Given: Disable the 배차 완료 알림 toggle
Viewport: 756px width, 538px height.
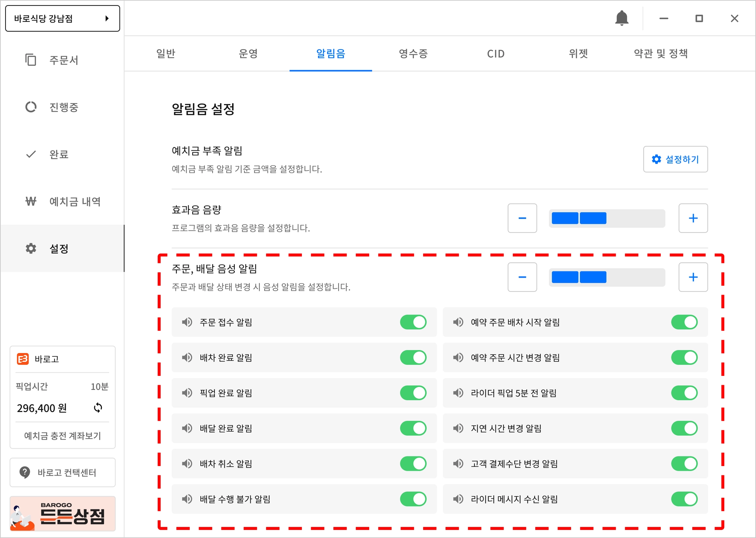Looking at the screenshot, I should pos(413,357).
